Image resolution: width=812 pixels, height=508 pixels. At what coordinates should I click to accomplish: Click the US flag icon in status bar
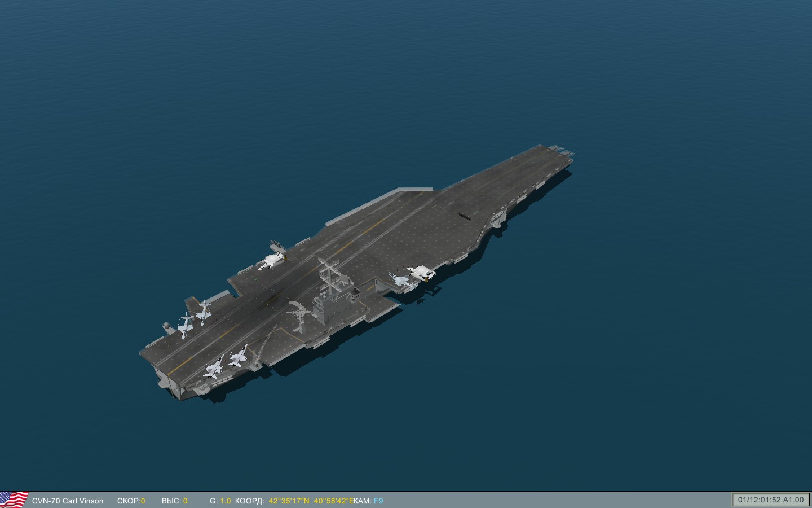14,500
